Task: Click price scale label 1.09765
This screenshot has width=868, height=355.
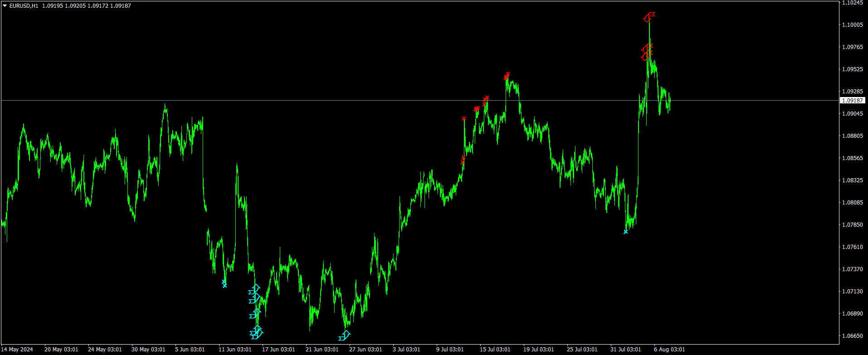Action: [x=853, y=47]
